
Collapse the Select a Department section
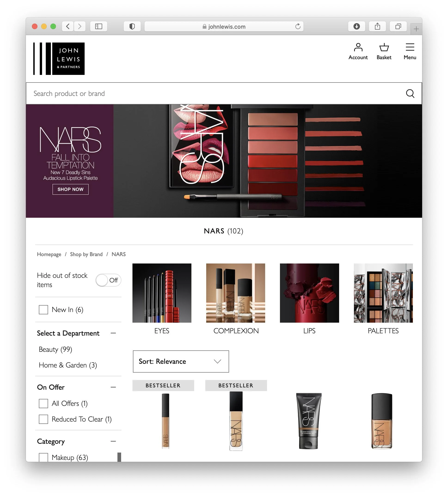(x=113, y=333)
